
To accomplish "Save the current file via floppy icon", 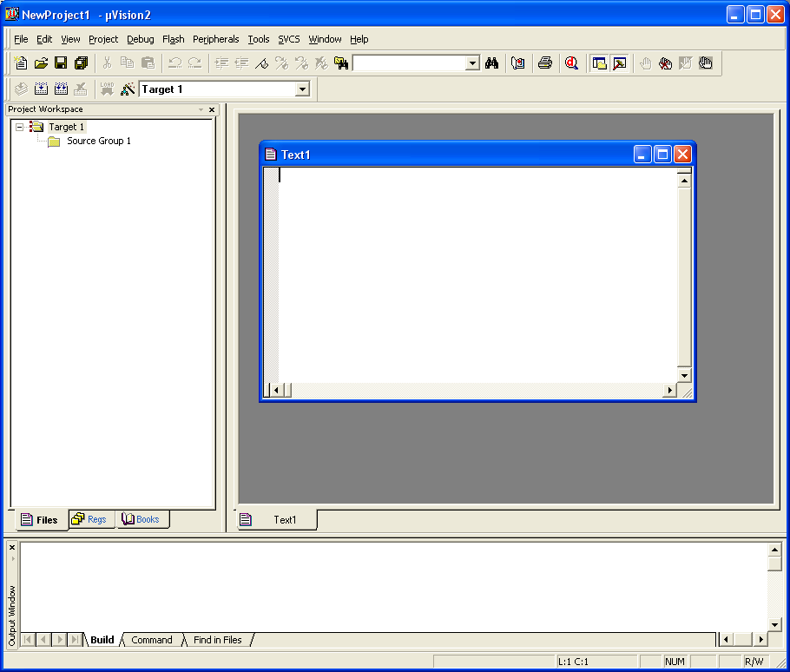I will coord(61,63).
